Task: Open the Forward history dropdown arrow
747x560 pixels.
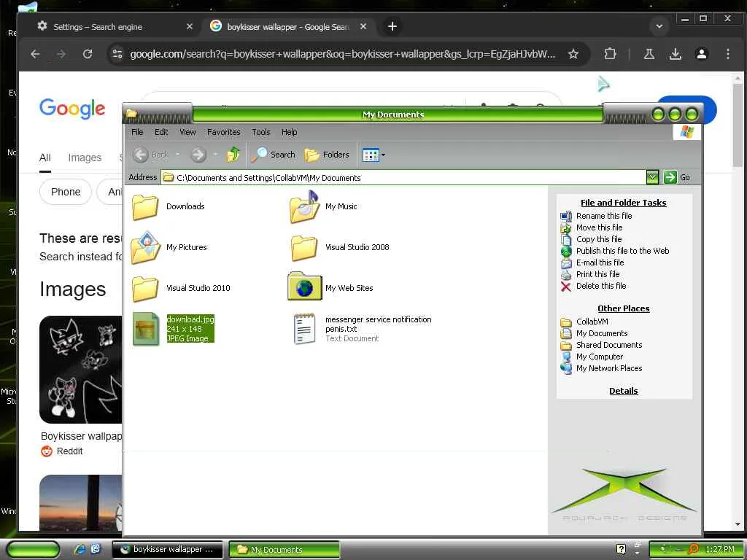Action: point(215,155)
